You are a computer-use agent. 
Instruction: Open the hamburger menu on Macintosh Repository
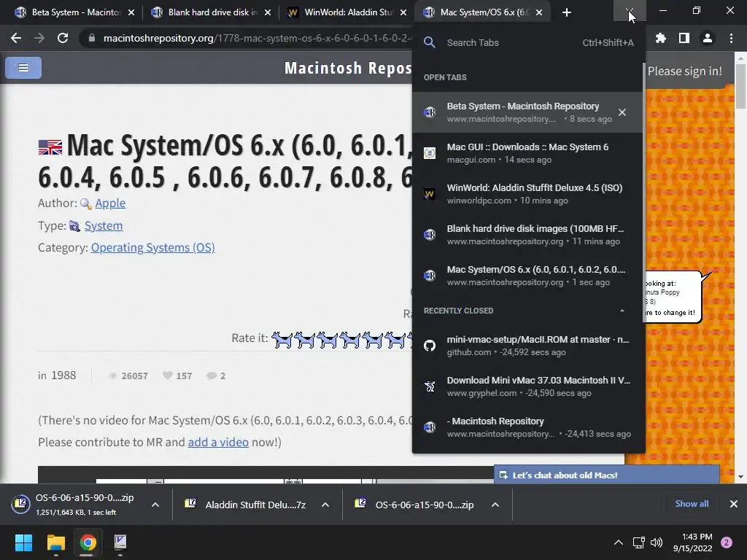[23, 68]
